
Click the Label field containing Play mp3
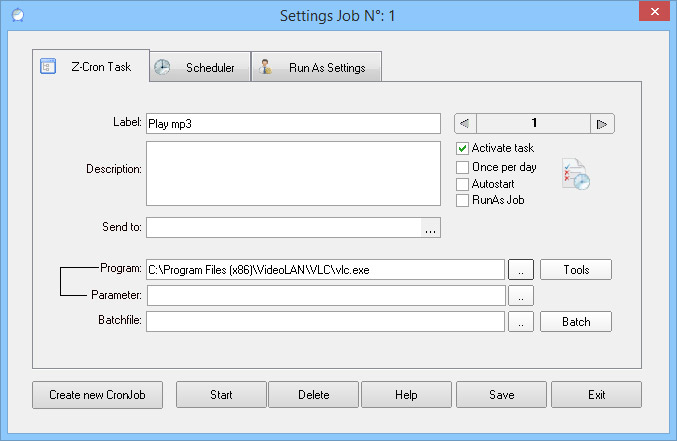tap(293, 124)
